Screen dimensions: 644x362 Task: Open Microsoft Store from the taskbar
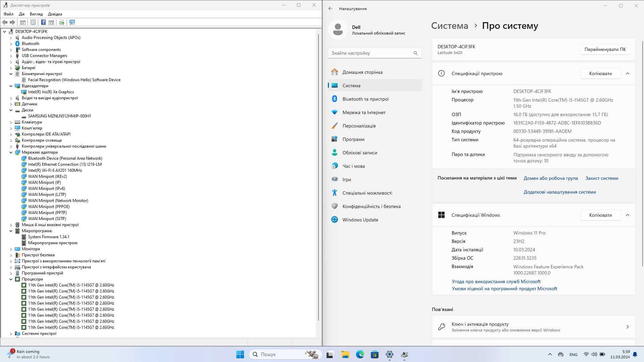pyautogui.click(x=375, y=354)
